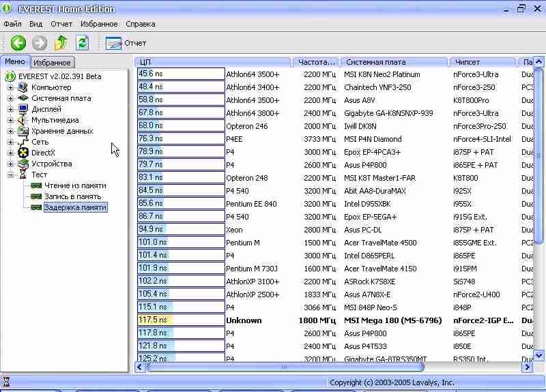Screen dimensions: 546x392
Task: Click the Устройства devices icon
Action: click(23, 164)
